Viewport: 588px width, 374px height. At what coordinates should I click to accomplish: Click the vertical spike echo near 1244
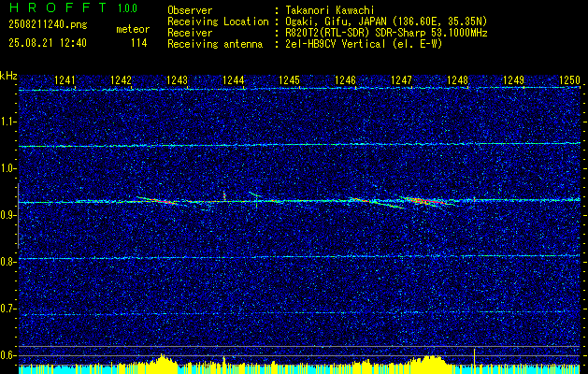click(224, 196)
